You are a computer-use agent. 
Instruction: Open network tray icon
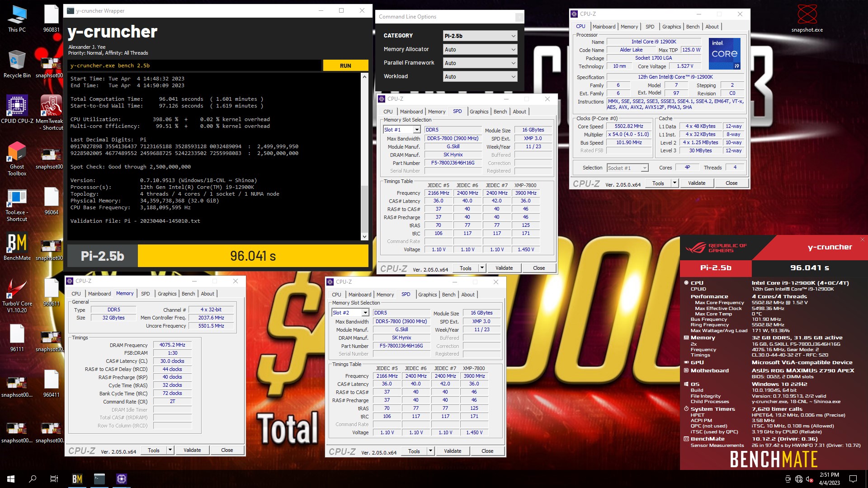[x=799, y=479]
